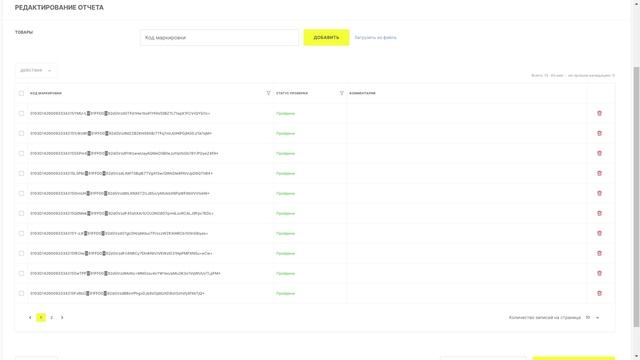Click the Редактирование отчета page title

59,7
